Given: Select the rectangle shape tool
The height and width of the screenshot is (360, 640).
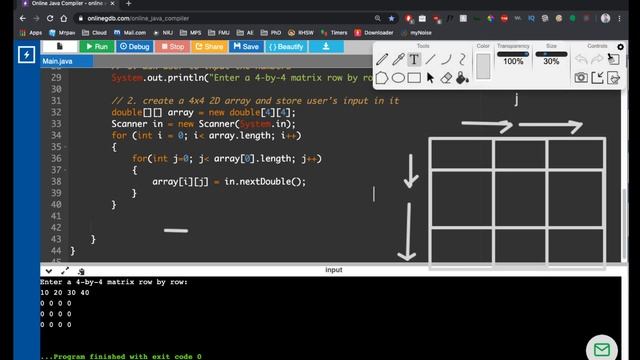Looking at the screenshot, I should click(414, 78).
